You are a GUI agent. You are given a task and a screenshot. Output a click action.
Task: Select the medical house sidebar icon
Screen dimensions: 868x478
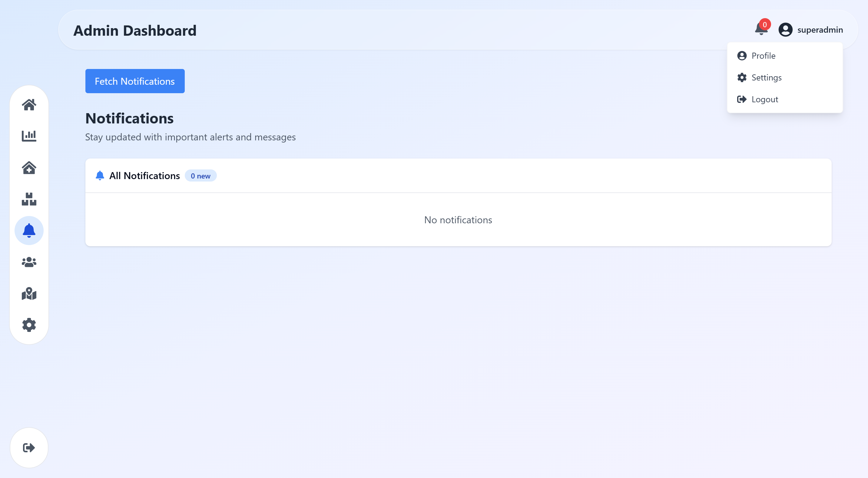(29, 168)
